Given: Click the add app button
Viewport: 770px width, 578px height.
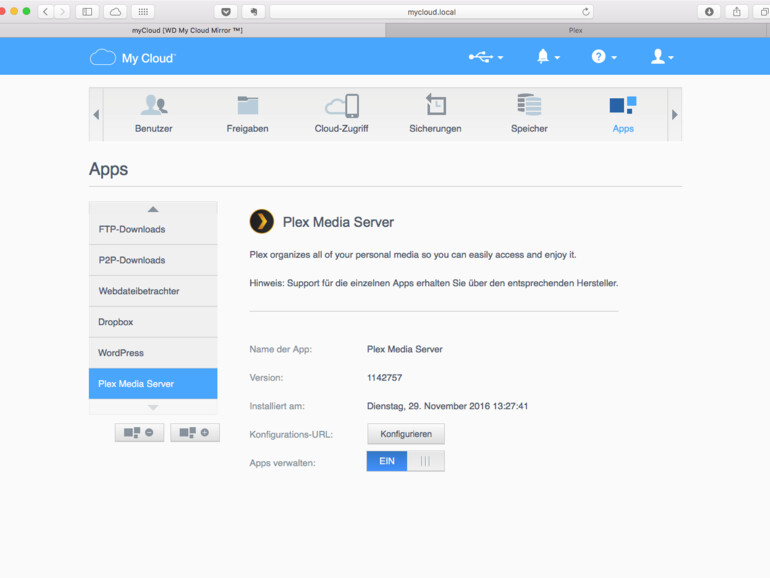Looking at the screenshot, I should pos(195,433).
